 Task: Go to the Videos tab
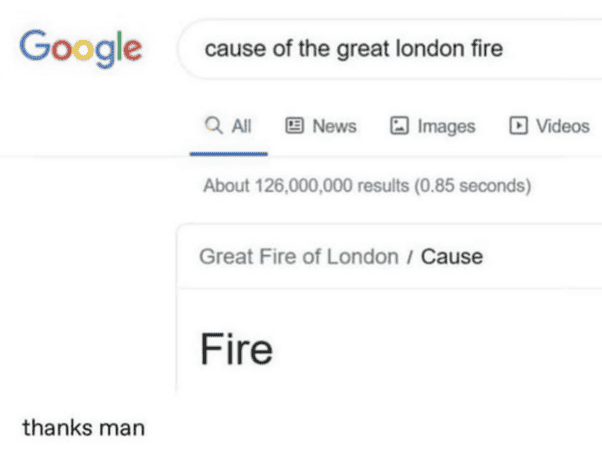tap(549, 126)
